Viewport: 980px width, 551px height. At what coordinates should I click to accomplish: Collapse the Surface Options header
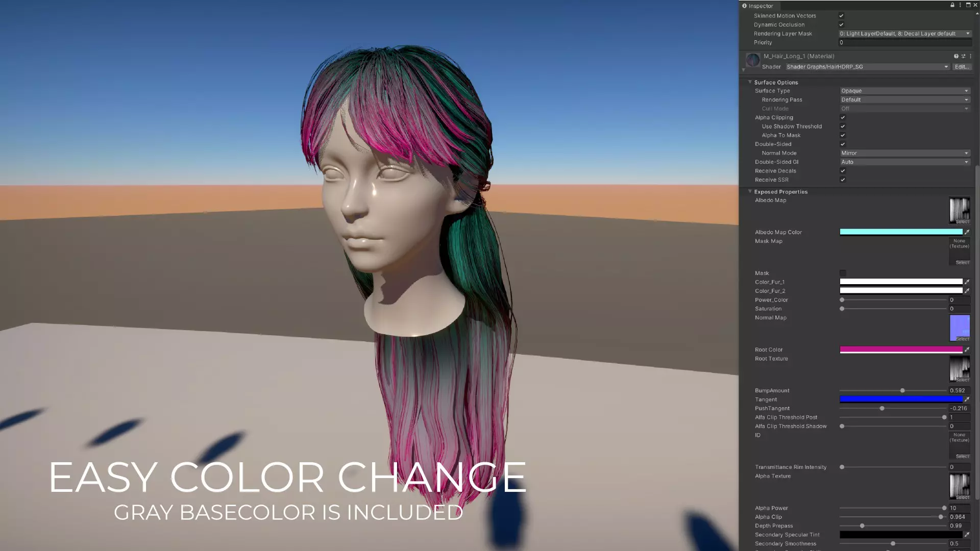tap(750, 82)
